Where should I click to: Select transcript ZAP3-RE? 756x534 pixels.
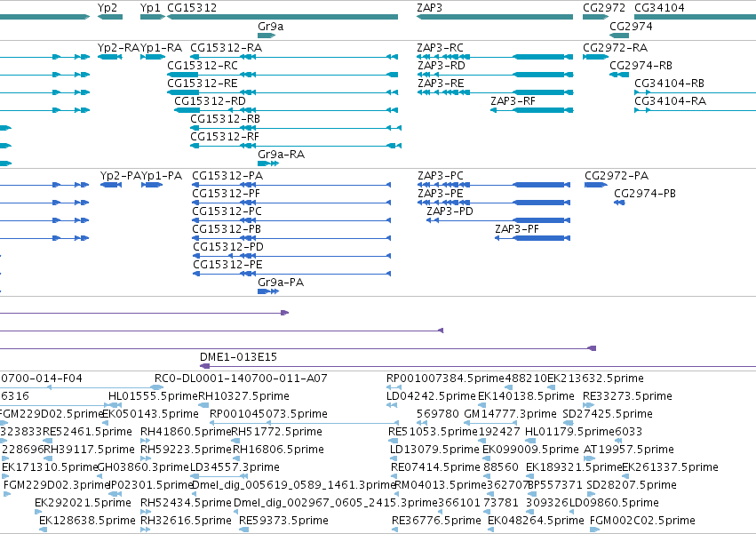tap(441, 84)
